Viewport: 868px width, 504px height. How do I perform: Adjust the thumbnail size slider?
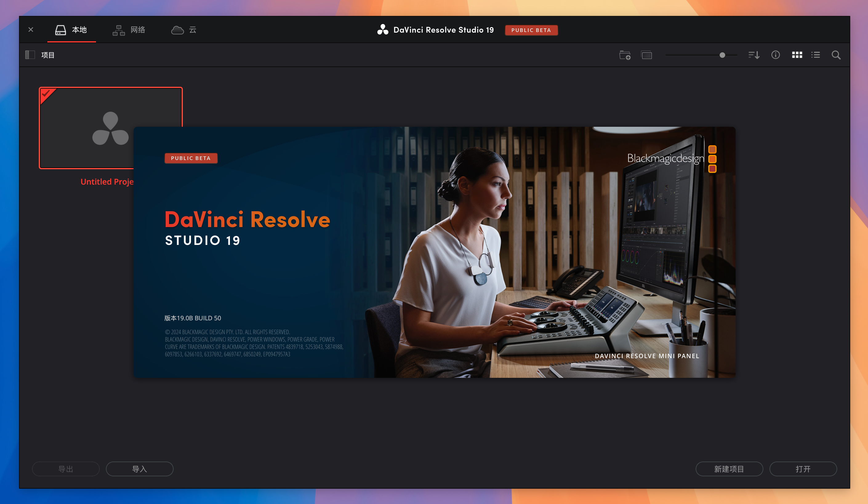[722, 55]
